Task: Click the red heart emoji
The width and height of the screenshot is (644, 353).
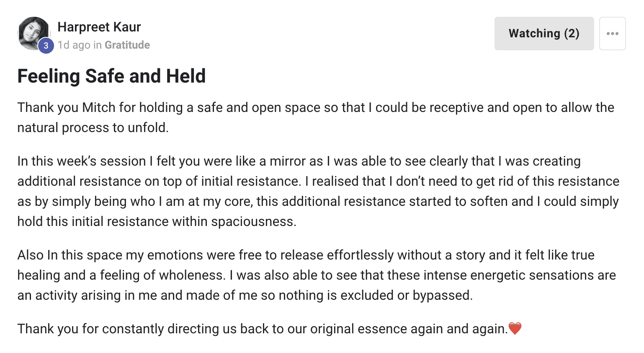Action: [x=515, y=328]
